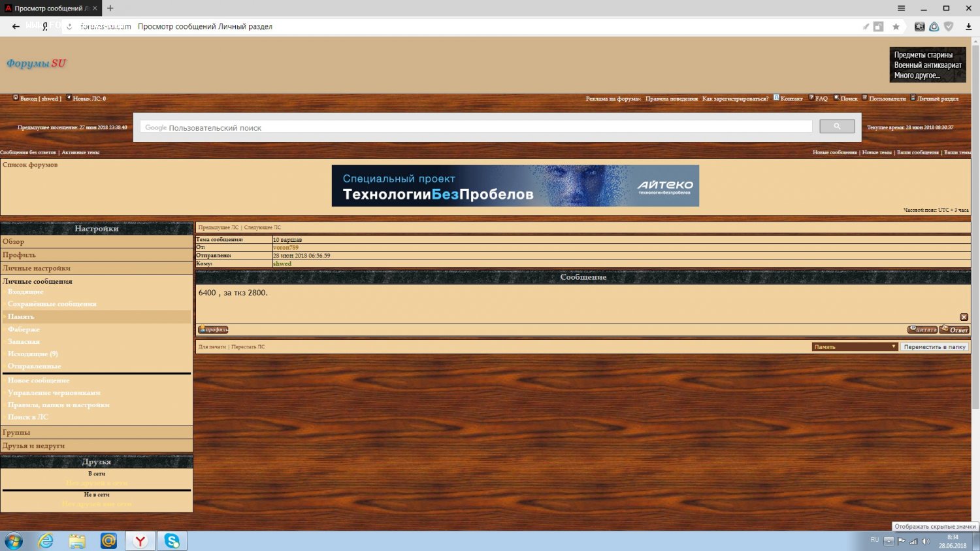
Task: Click the browser back arrow
Action: click(x=16, y=27)
